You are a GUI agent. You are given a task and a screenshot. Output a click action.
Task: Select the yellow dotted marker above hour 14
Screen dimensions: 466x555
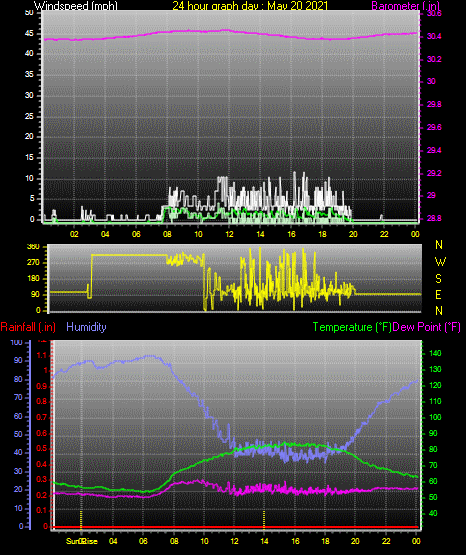coord(264,519)
